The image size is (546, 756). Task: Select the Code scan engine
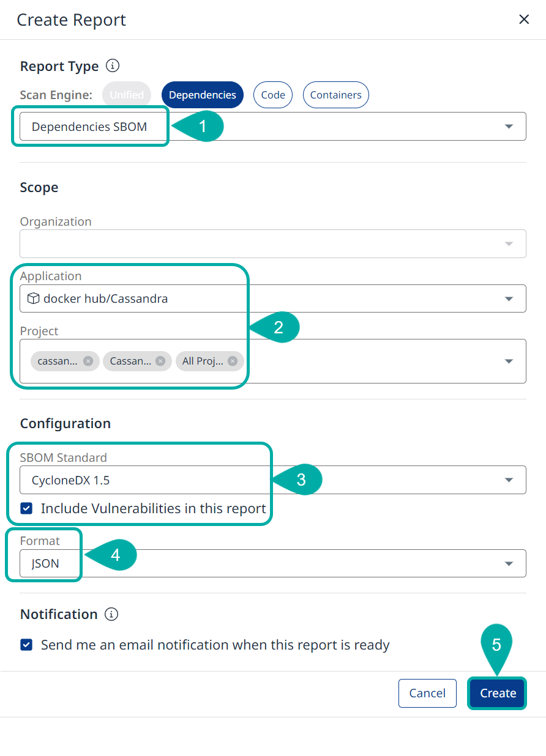pos(272,95)
